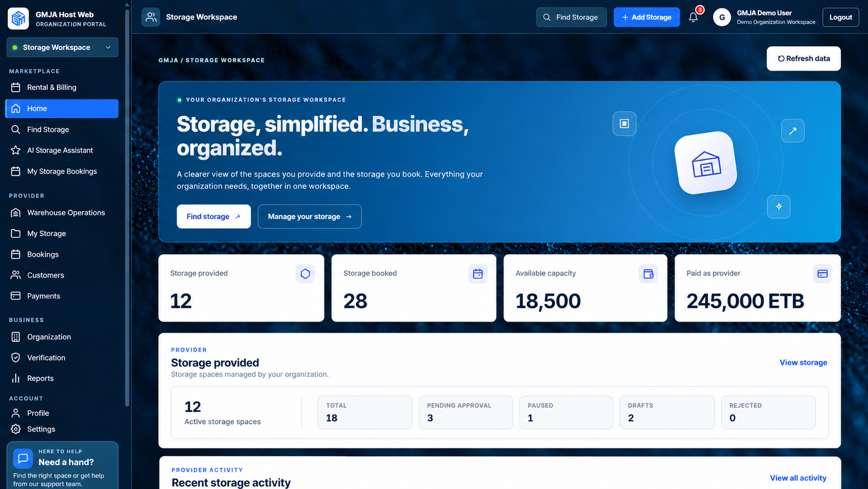868x489 pixels.
Task: Click the user avatar with letter G
Action: click(x=722, y=17)
